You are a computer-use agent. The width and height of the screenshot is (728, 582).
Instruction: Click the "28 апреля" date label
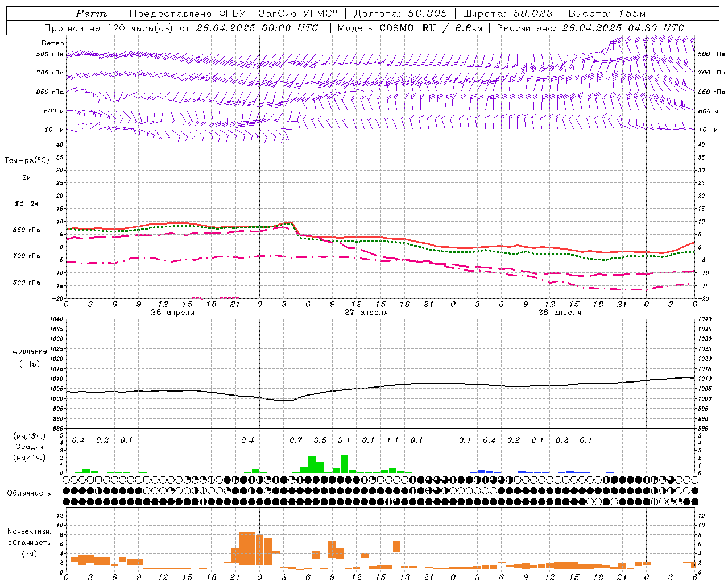[x=560, y=313]
